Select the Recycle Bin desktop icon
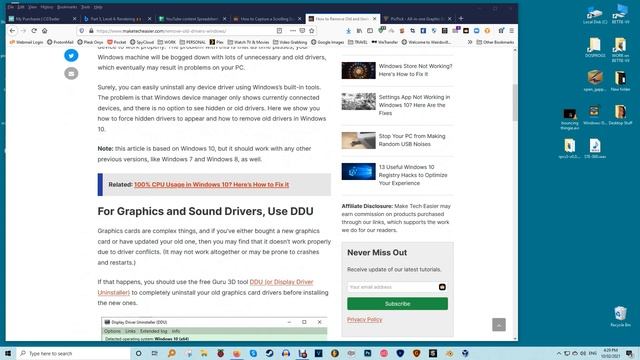 pos(620,317)
